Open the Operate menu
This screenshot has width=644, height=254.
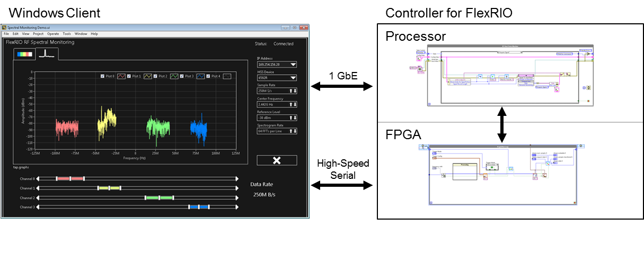(53, 34)
